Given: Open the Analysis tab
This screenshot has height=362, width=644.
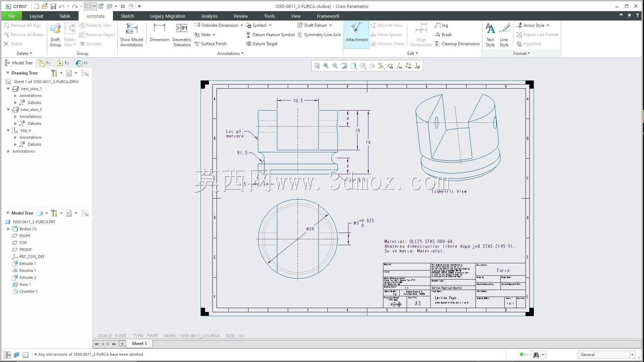Looking at the screenshot, I should [209, 16].
